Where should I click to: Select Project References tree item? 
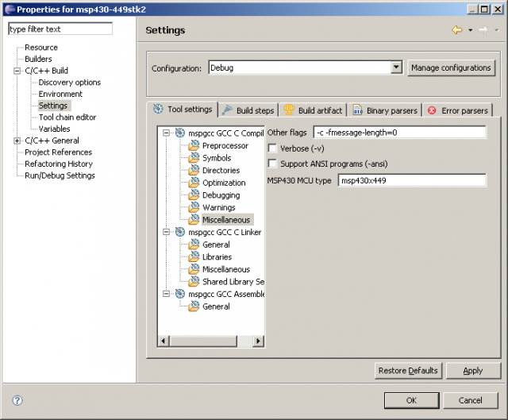coord(58,152)
